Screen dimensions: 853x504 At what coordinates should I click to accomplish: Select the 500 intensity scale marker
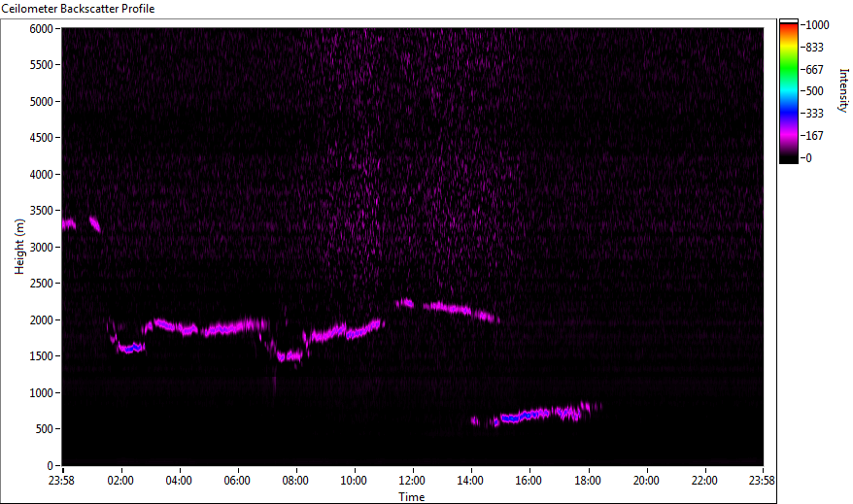[x=815, y=91]
